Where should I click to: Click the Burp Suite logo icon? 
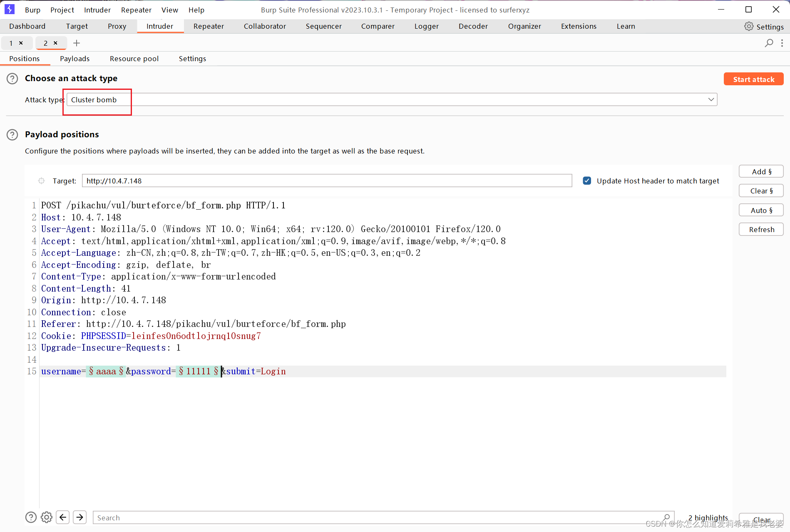coord(9,9)
